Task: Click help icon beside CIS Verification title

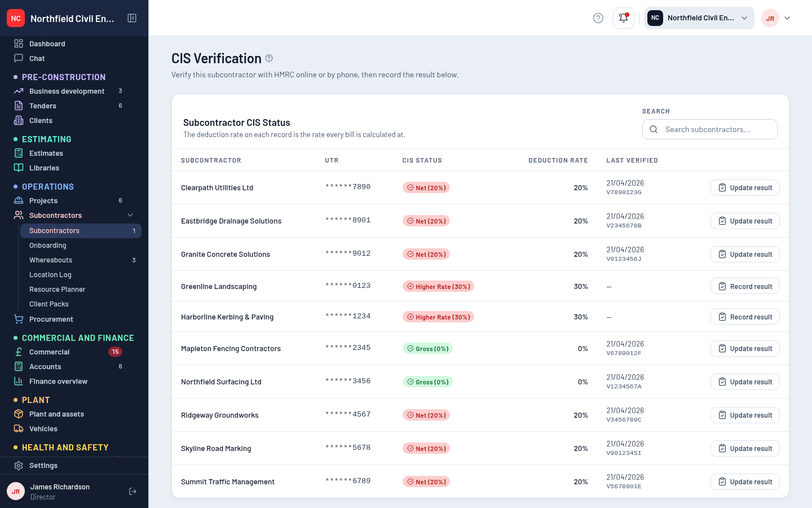Action: tap(269, 58)
